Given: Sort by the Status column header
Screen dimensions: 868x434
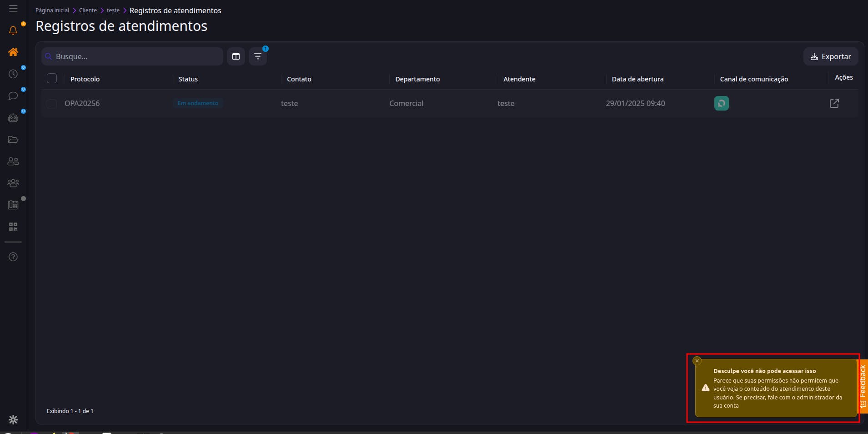Looking at the screenshot, I should [x=188, y=79].
